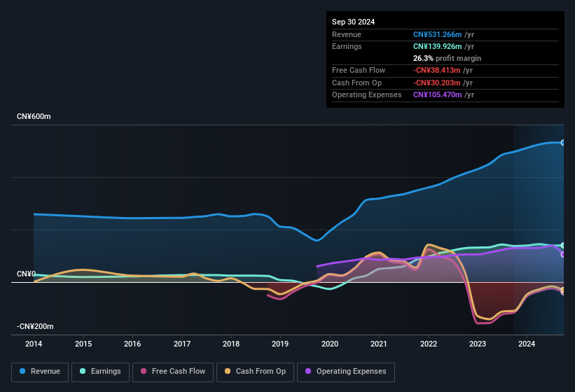Click the 2014 x-axis year label
Screen dimensions: 575x392
coord(34,344)
